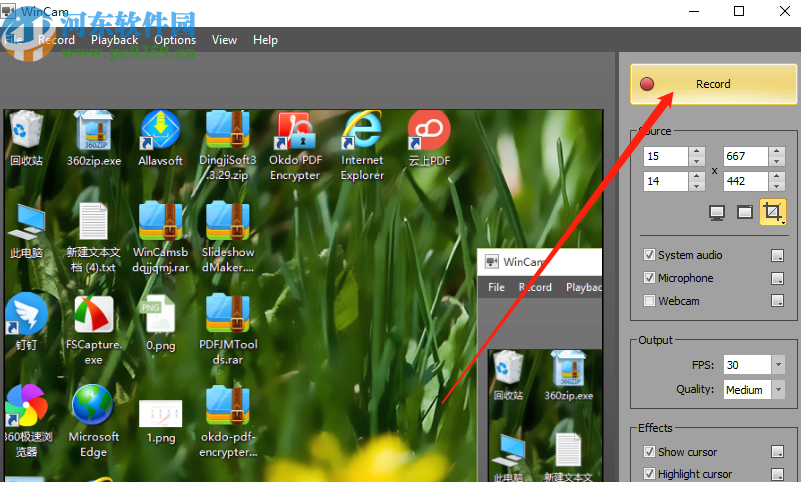Image resolution: width=801 pixels, height=482 pixels.
Task: Start recording with the Record button
Action: (x=713, y=84)
